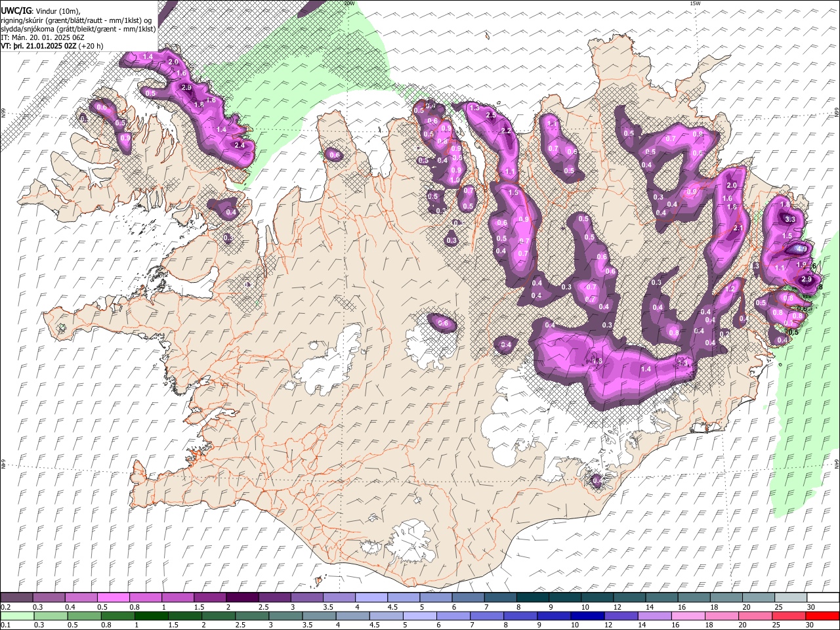The width and height of the screenshot is (840, 630).
Task: Click the '15W' longitude label
Action: click(x=694, y=3)
